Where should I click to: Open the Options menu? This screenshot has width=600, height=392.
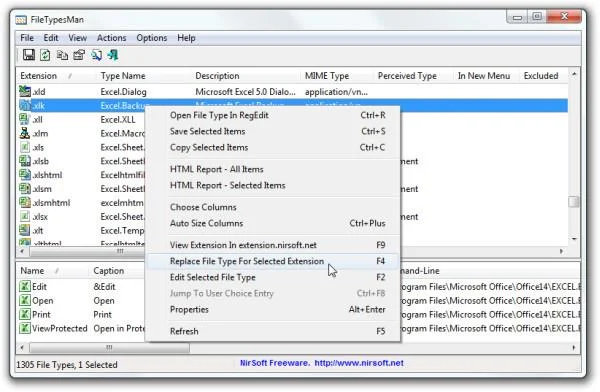[x=152, y=38]
